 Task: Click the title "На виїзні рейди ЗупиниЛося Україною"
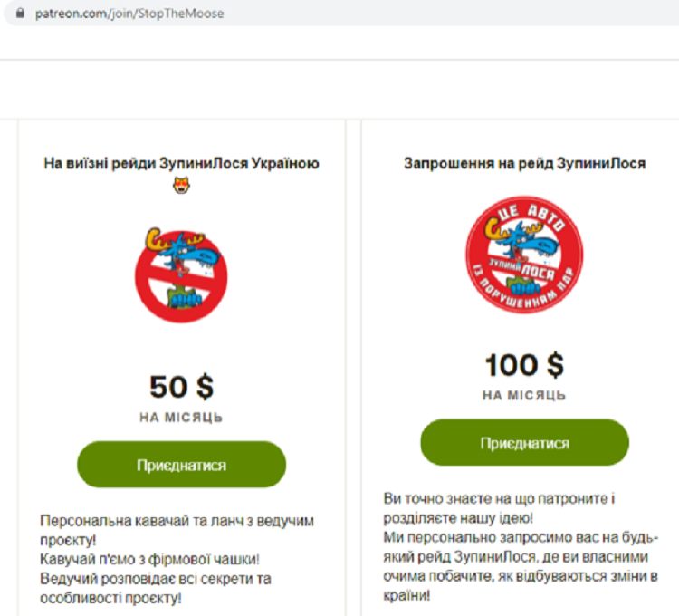tap(181, 164)
